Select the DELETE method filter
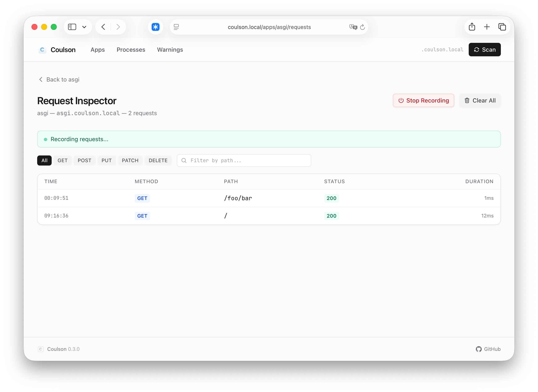The height and width of the screenshot is (392, 538). [x=158, y=161]
